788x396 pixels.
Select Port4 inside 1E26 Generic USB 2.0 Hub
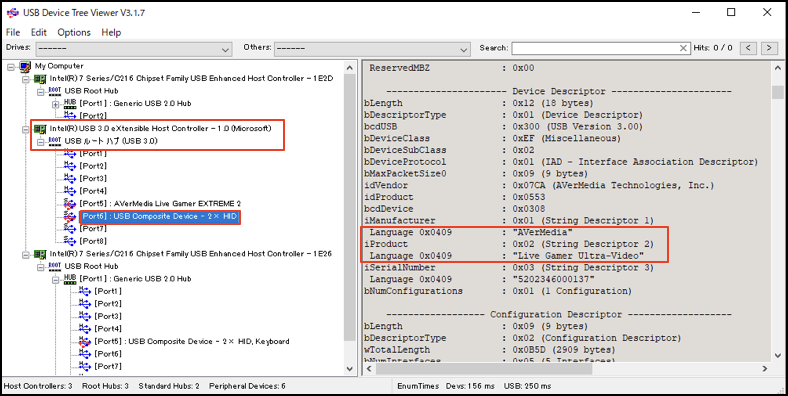(108, 329)
